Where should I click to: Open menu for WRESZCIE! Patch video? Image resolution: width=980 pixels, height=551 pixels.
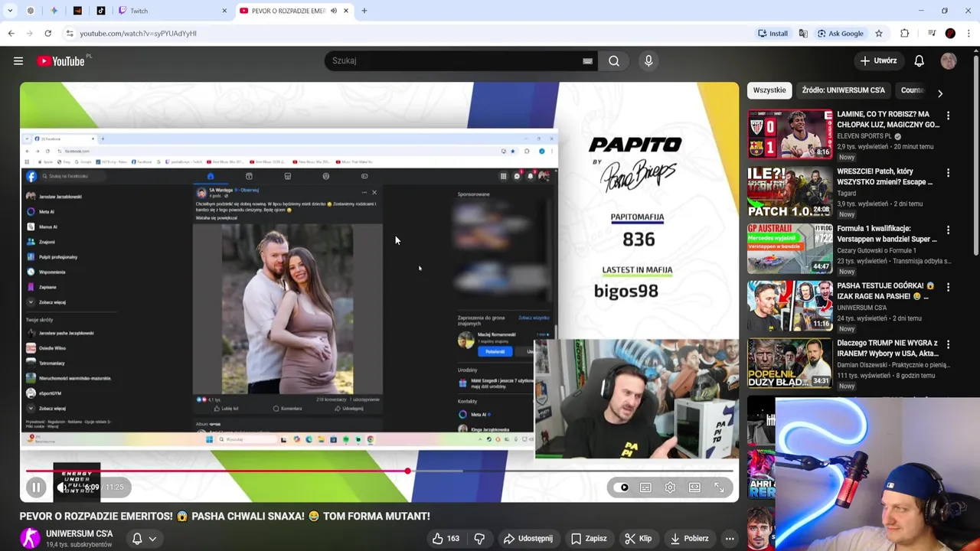[948, 173]
